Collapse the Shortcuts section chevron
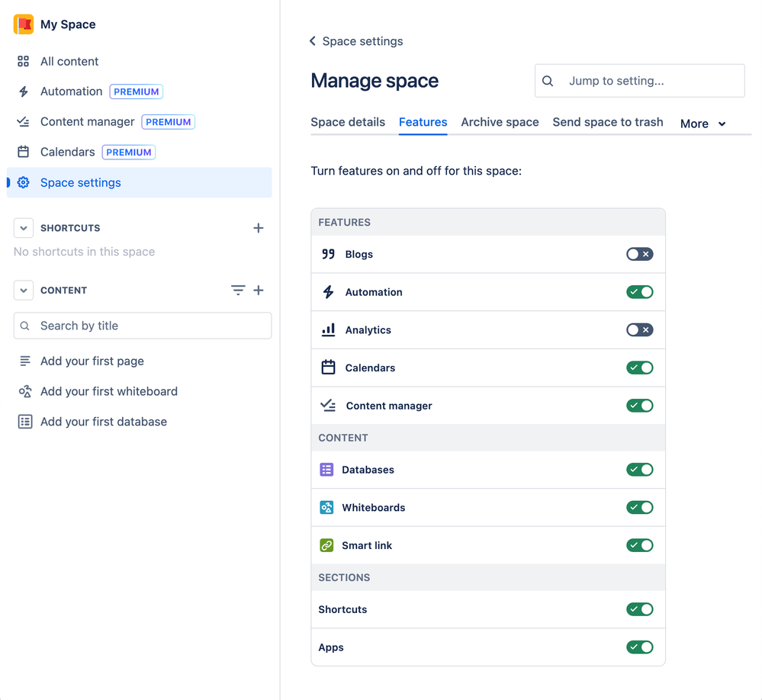This screenshot has height=700, width=762. point(24,228)
